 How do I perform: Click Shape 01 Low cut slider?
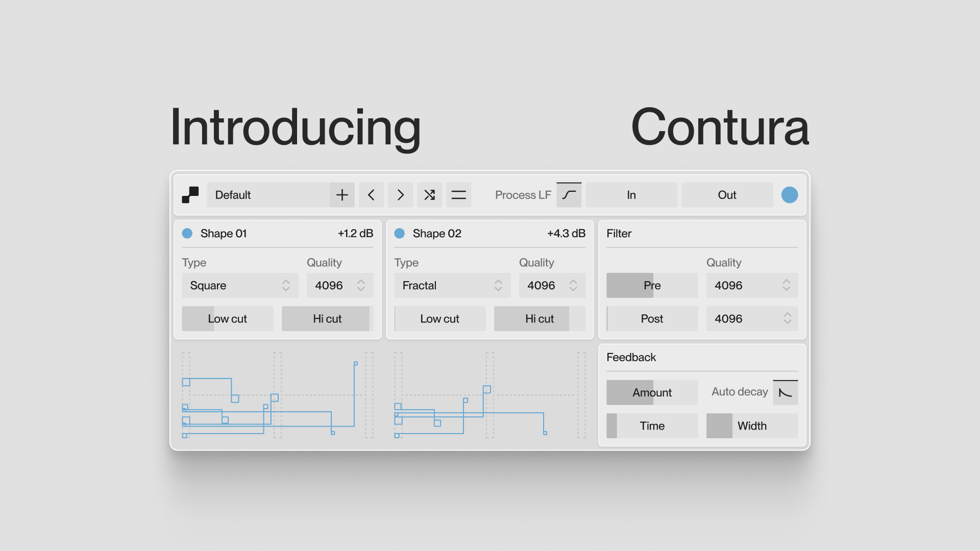(x=228, y=318)
